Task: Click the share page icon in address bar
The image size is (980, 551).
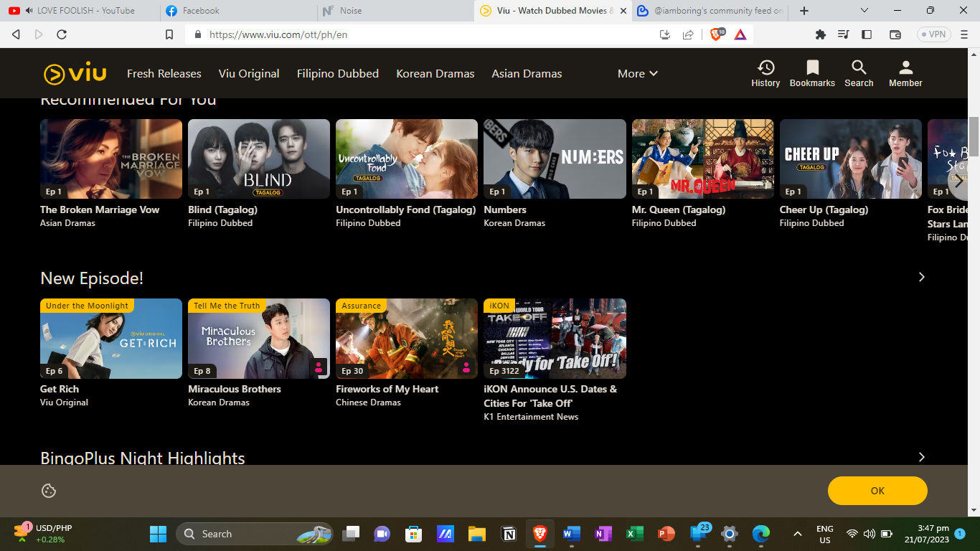Action: (x=688, y=34)
